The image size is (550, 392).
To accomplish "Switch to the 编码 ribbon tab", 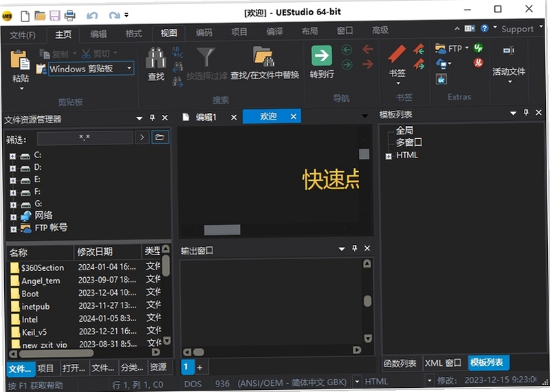I will 204,32.
